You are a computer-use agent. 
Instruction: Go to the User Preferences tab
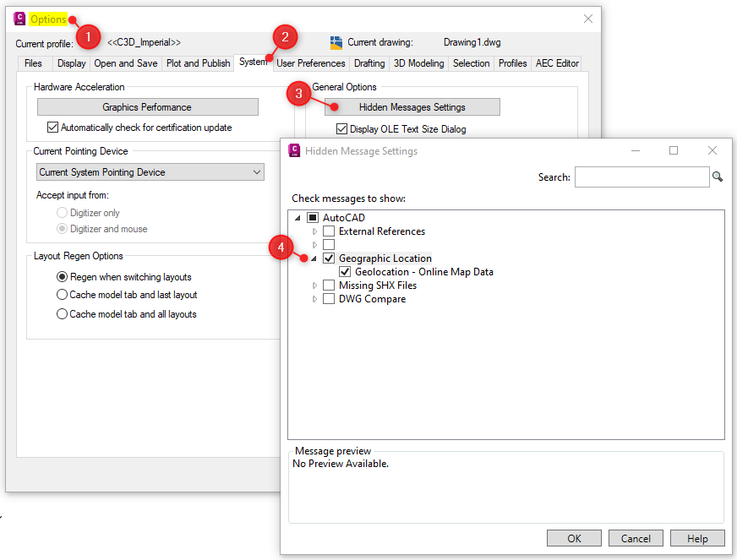click(x=311, y=63)
